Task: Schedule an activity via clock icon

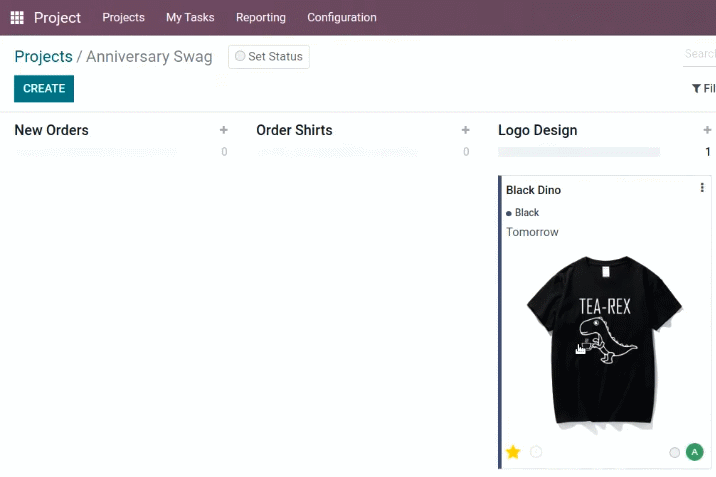Action: 536,452
